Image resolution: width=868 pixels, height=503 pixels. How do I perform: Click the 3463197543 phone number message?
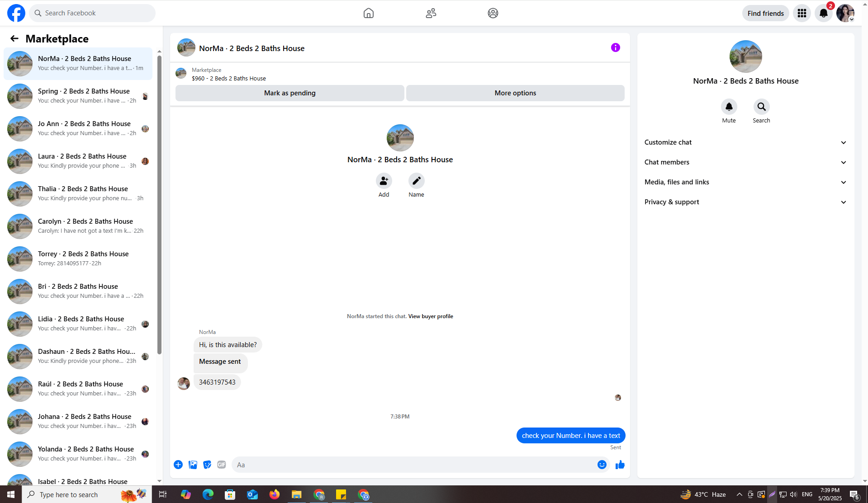(217, 382)
